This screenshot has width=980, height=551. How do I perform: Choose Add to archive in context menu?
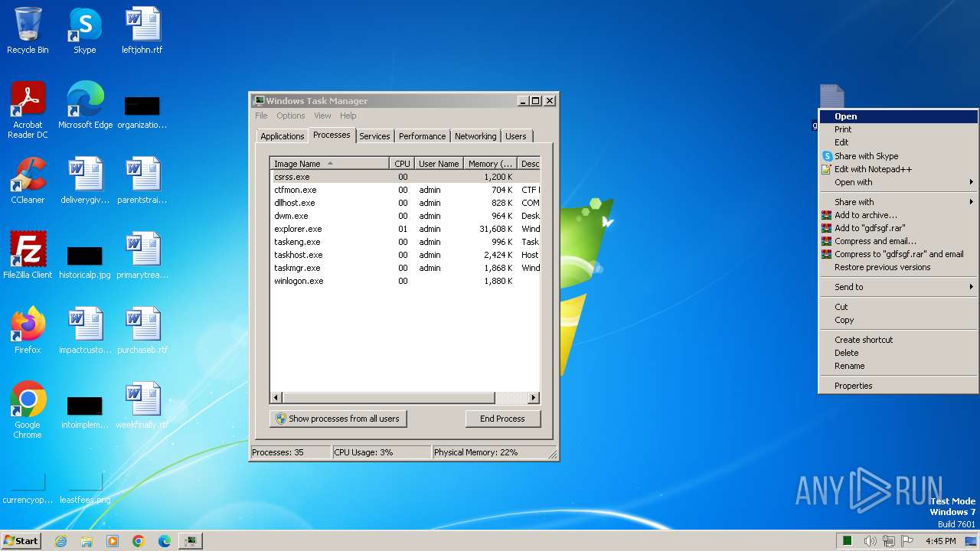tap(898, 215)
